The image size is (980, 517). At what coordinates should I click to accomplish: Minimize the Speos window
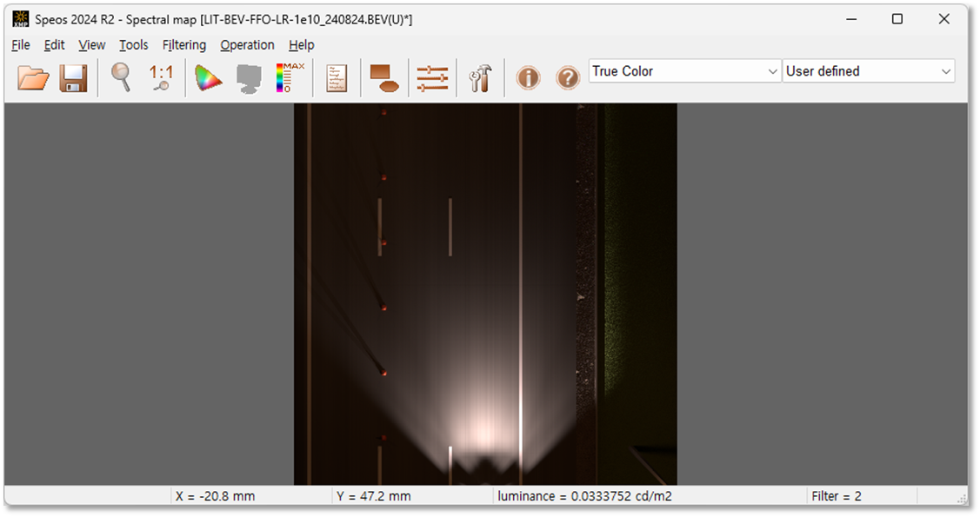(x=851, y=19)
